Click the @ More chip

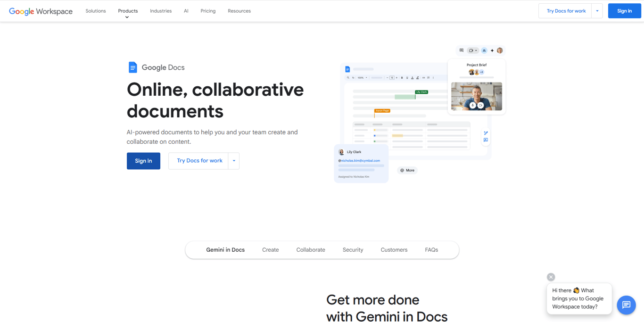pyautogui.click(x=407, y=170)
